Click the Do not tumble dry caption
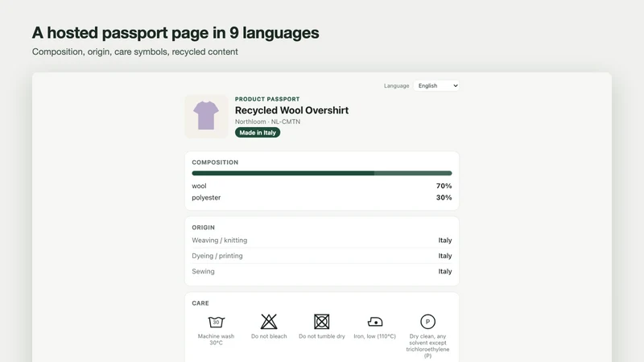 click(321, 336)
